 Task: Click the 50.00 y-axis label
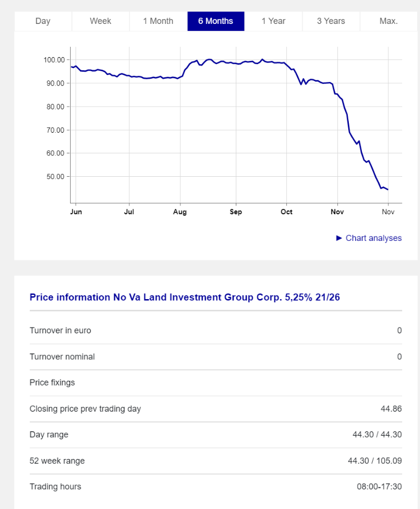coord(54,177)
